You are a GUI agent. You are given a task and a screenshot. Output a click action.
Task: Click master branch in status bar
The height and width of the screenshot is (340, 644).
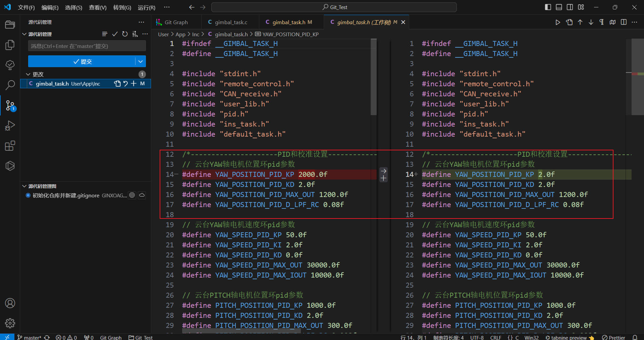click(x=30, y=337)
